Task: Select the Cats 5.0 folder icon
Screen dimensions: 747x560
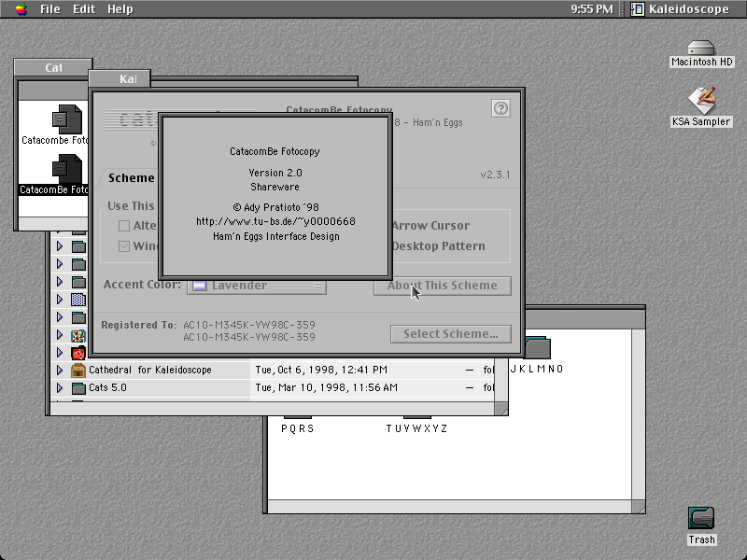Action: click(x=78, y=388)
